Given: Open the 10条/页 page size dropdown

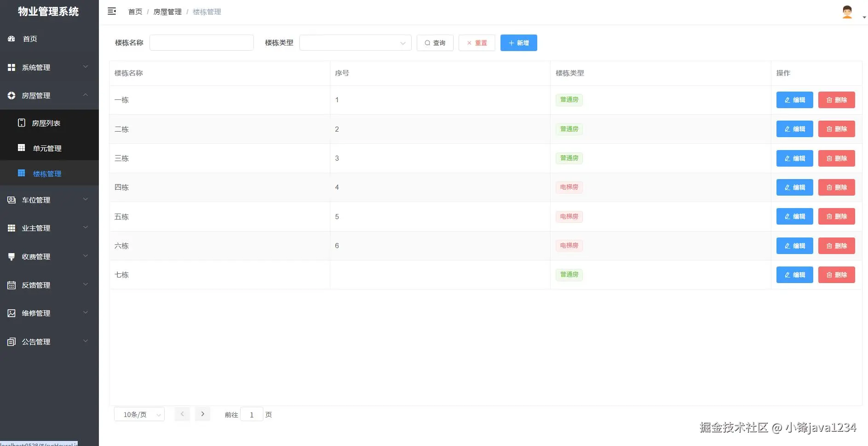Looking at the screenshot, I should (x=139, y=414).
